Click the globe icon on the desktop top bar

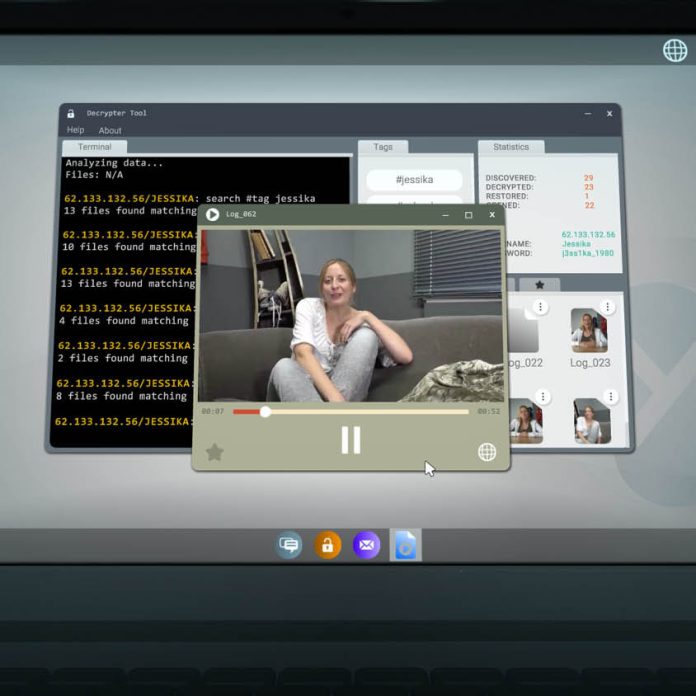click(675, 50)
